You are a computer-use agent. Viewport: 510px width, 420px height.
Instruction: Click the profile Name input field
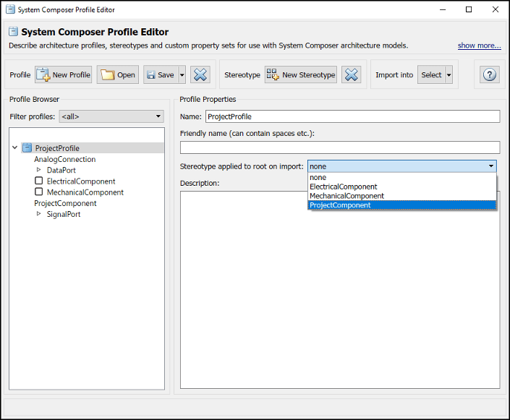[352, 116]
